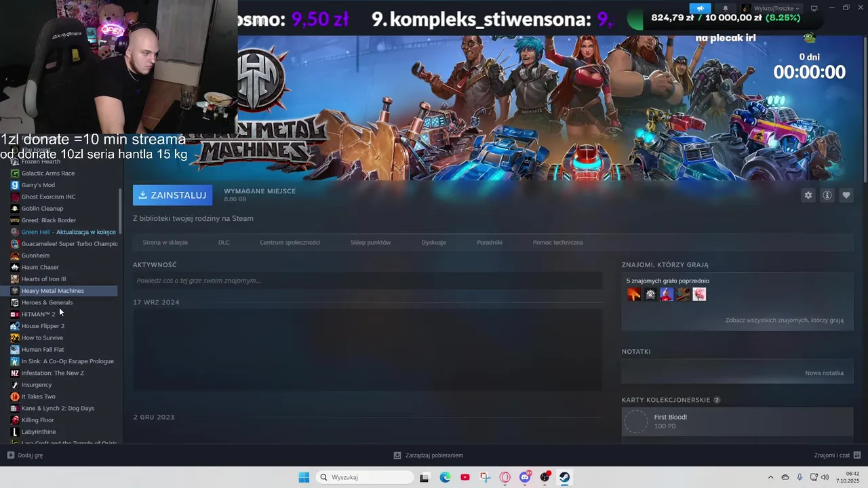Select House Flipper 2 in library

pyautogui.click(x=43, y=326)
